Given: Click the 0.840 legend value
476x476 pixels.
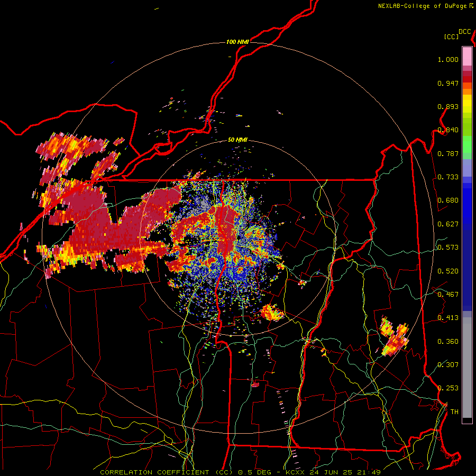Looking at the screenshot, I should click(448, 130).
